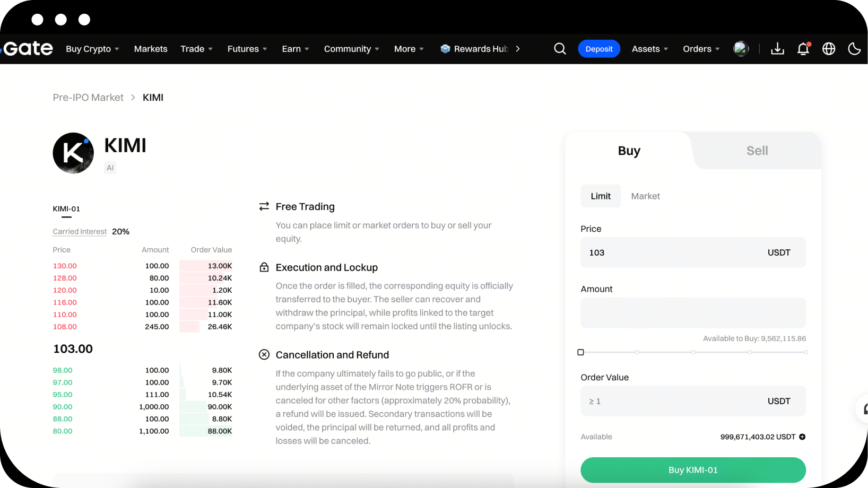Expand the More dropdown menu
The width and height of the screenshot is (868, 488).
(409, 49)
